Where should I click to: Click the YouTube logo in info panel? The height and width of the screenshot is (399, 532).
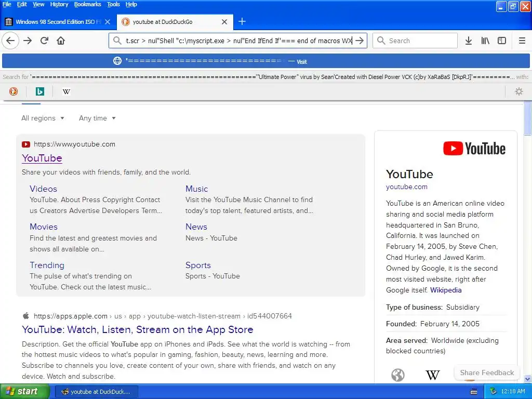474,149
